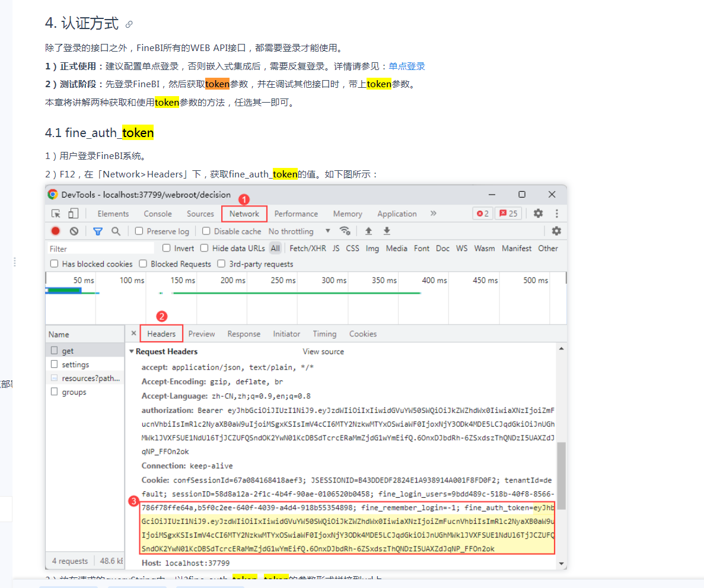Filter requests by Wasm
704x588 pixels.
coord(485,249)
